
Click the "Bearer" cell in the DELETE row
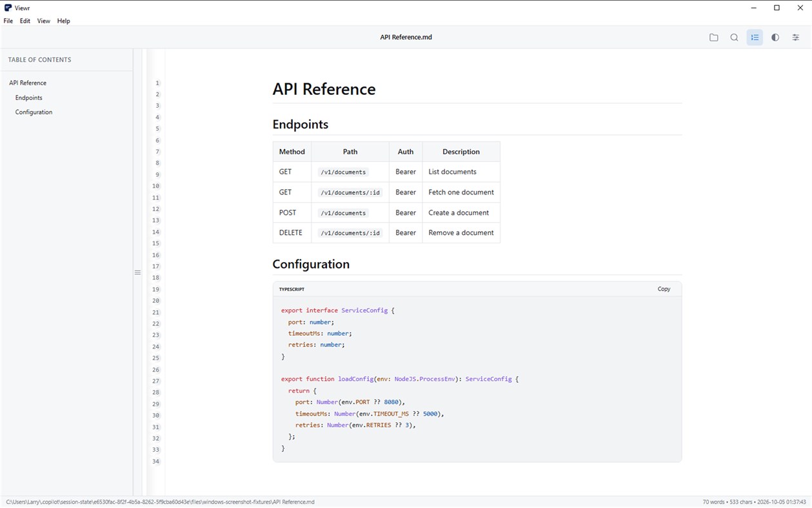(x=406, y=233)
